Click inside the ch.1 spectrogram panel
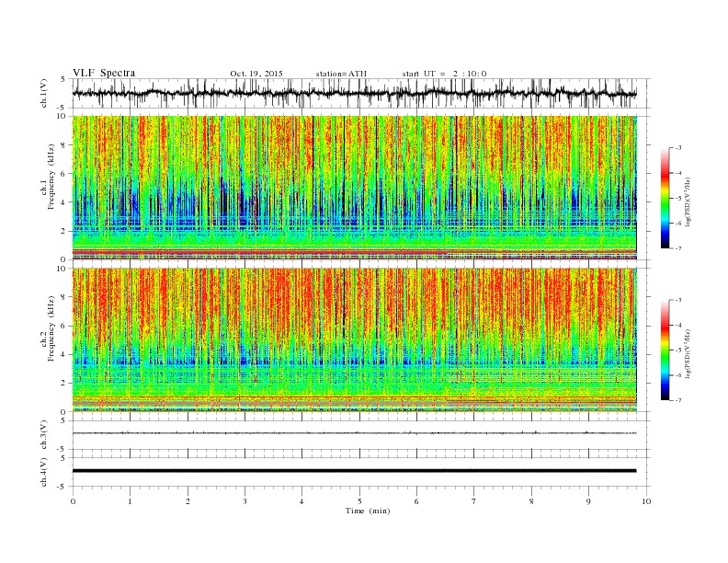Screen dimensions: 728x563 [x=354, y=188]
